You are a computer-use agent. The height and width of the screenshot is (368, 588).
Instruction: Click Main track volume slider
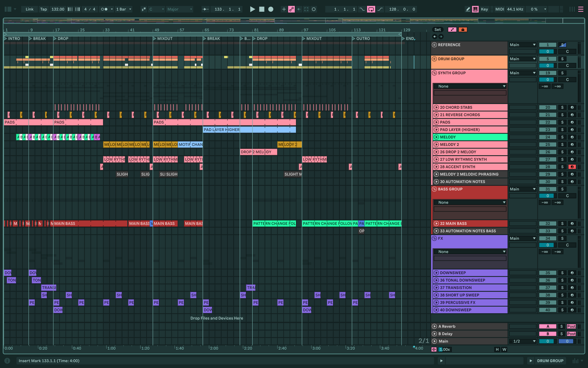click(548, 341)
